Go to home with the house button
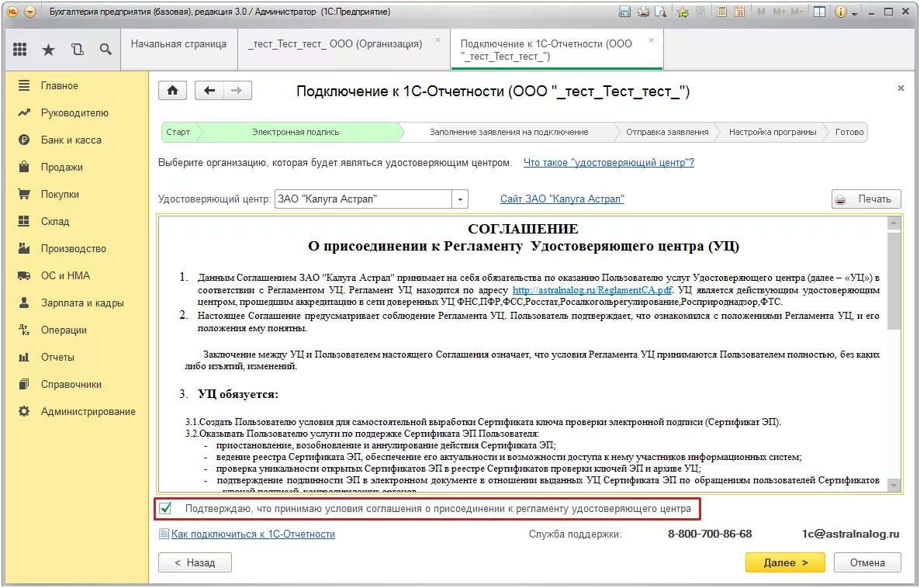The height and width of the screenshot is (588, 920). coord(172,90)
